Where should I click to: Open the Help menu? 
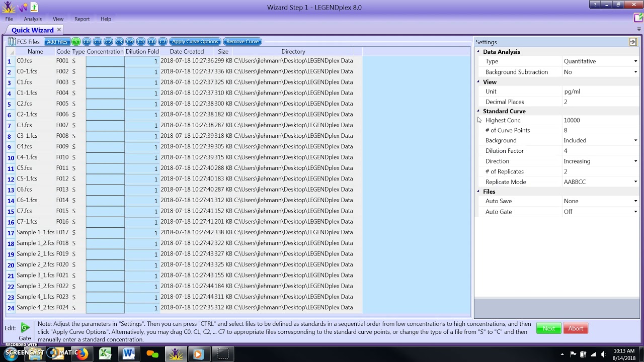[x=106, y=19]
